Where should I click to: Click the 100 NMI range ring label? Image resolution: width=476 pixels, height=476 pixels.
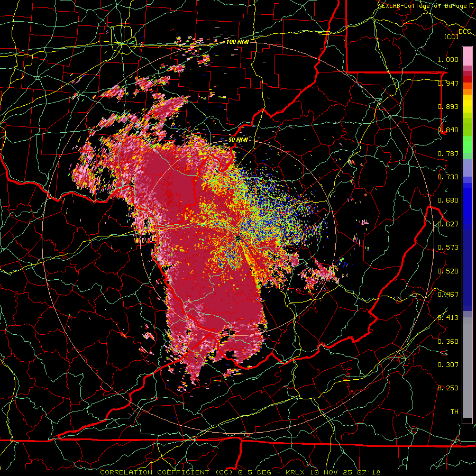237,42
